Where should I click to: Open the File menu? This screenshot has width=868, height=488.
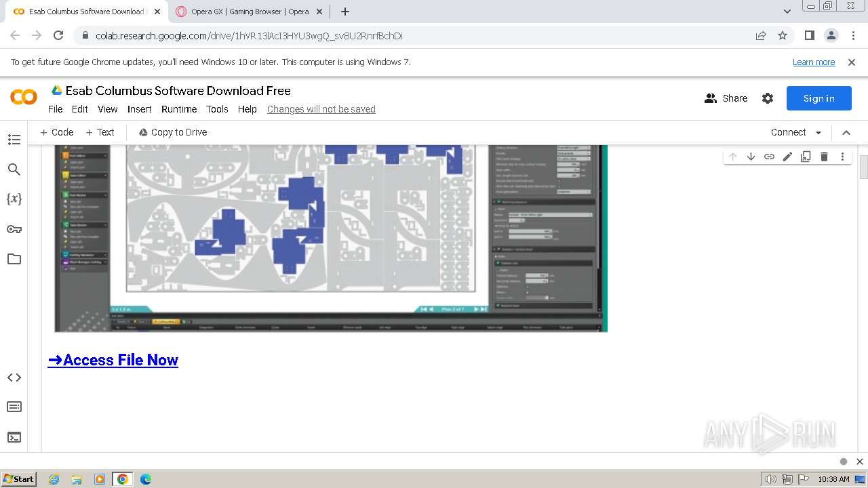[55, 109]
